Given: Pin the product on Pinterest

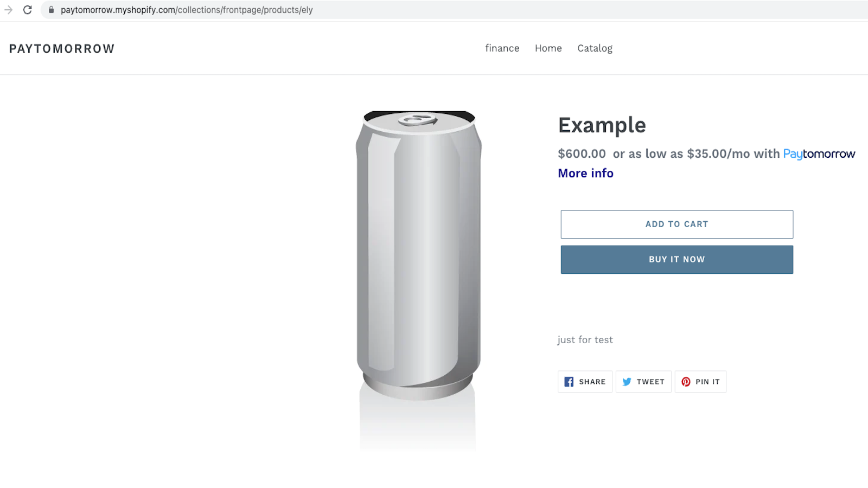Looking at the screenshot, I should [700, 382].
